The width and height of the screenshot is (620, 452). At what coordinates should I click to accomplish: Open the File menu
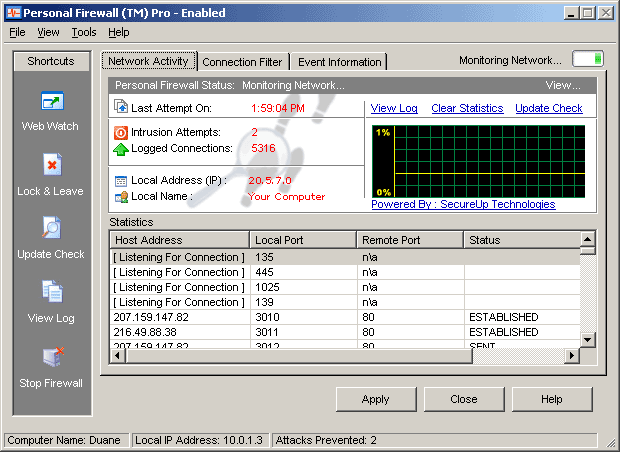click(17, 32)
